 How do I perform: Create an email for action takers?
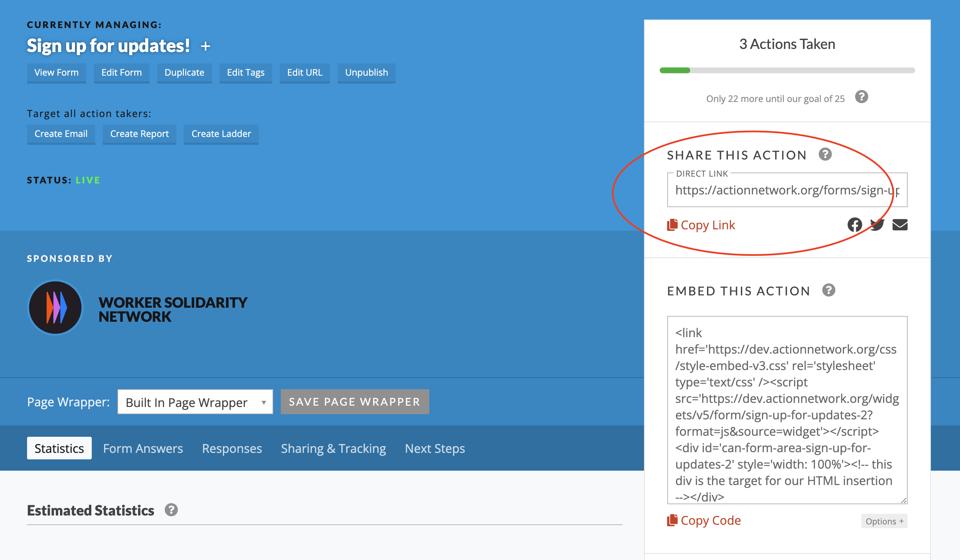pyautogui.click(x=61, y=134)
